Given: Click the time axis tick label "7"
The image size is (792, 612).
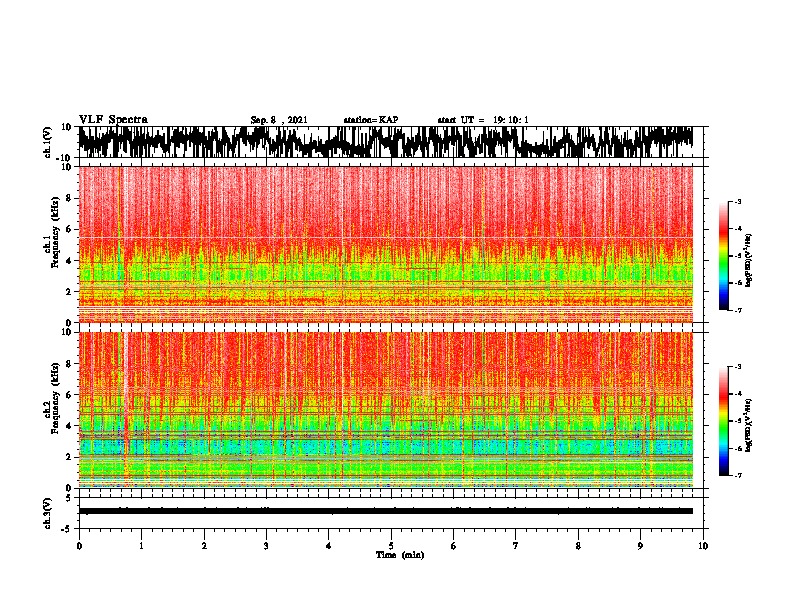Looking at the screenshot, I should [516, 546].
